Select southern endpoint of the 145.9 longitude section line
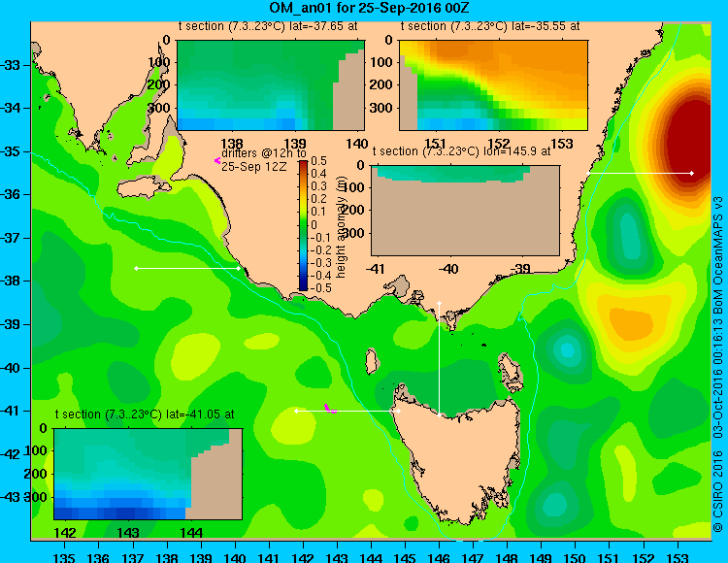Screen dimensions: 728x563 [x=439, y=414]
